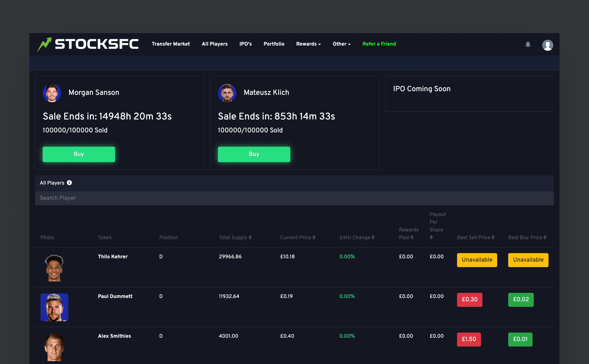Click Morgan Sanson's avatar
589x364 pixels.
click(52, 93)
